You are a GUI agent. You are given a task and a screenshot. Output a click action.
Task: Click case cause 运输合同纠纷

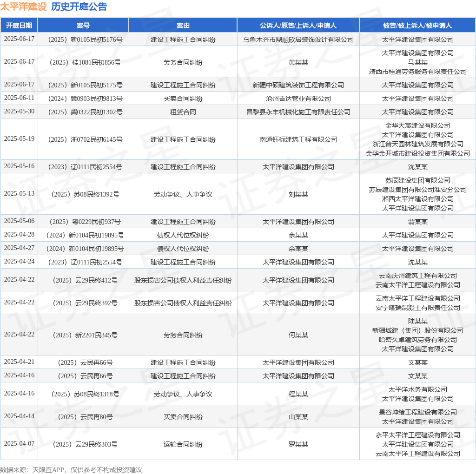point(183,444)
